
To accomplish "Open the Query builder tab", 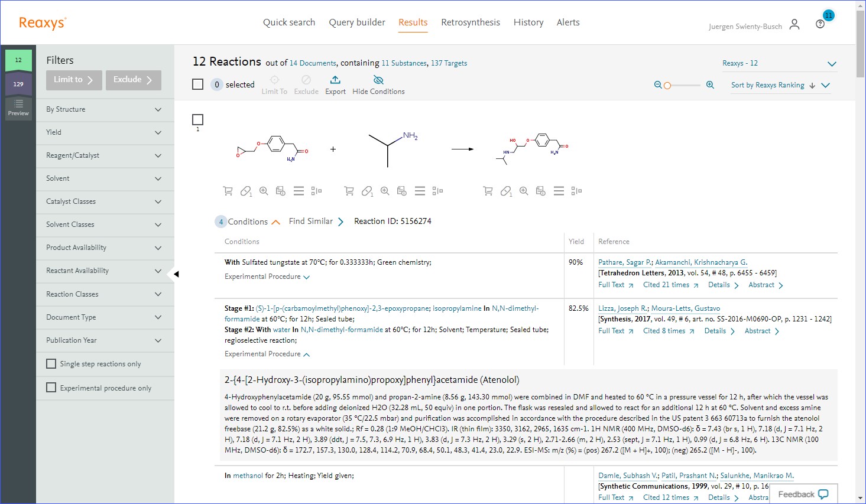I will [x=357, y=22].
